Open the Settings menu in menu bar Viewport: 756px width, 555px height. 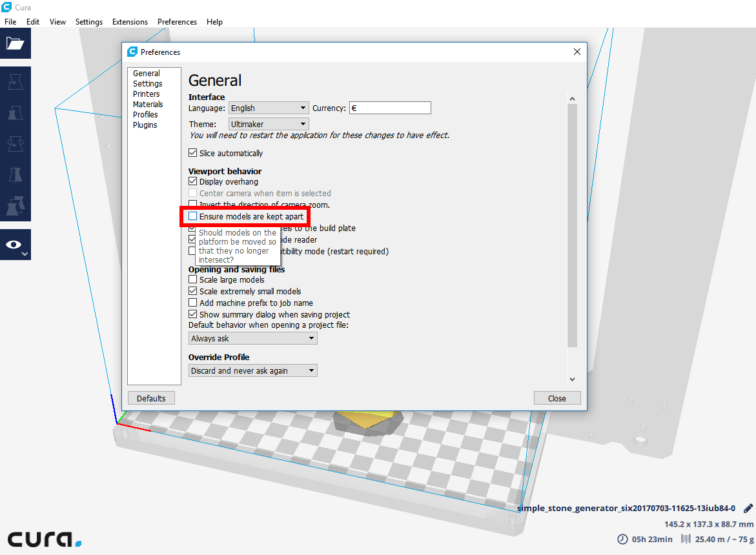pyautogui.click(x=89, y=22)
